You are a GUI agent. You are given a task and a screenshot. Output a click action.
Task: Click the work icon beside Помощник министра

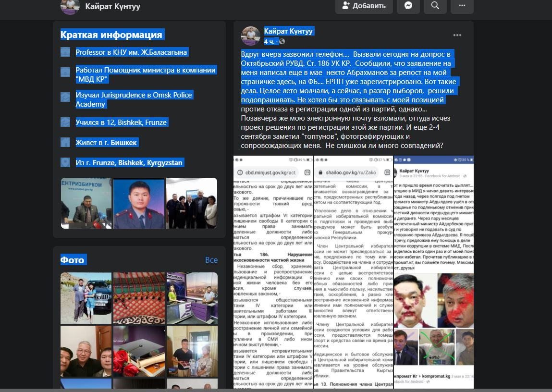point(65,72)
